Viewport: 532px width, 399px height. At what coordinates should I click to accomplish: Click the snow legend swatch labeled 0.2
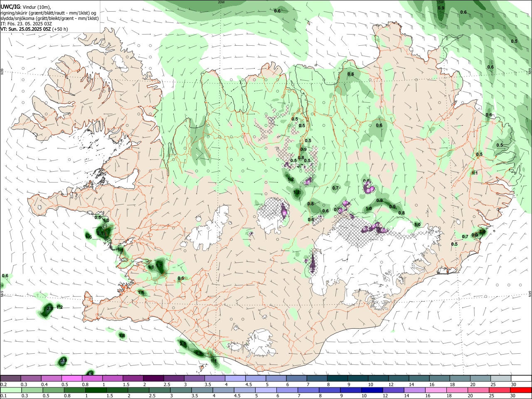(10, 378)
